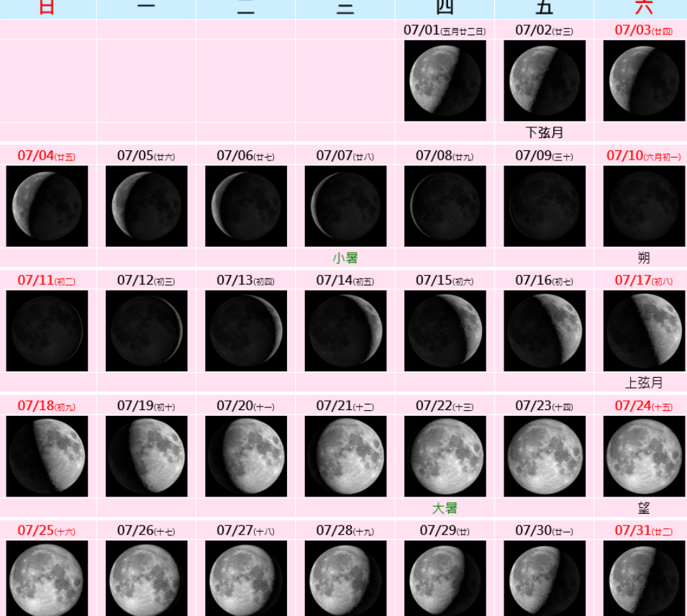Image resolution: width=687 pixels, height=616 pixels.
Task: Open the first quarter moon image on 07/17
Action: pyautogui.click(x=644, y=330)
